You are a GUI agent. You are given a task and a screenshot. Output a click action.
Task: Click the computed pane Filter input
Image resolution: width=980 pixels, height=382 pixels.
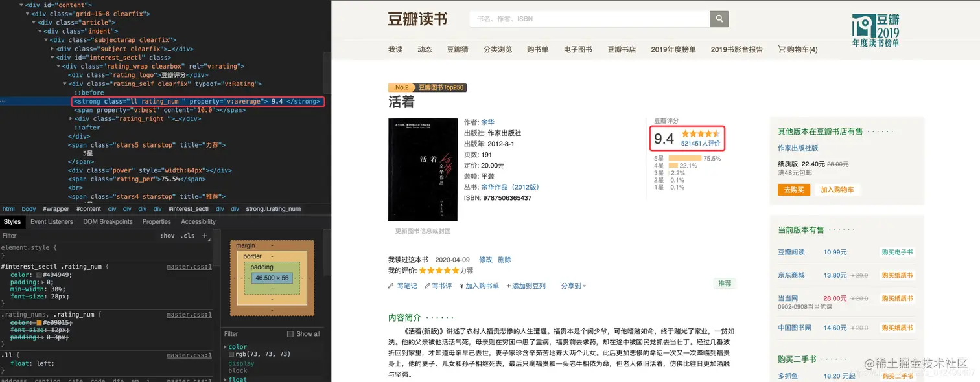click(253, 334)
